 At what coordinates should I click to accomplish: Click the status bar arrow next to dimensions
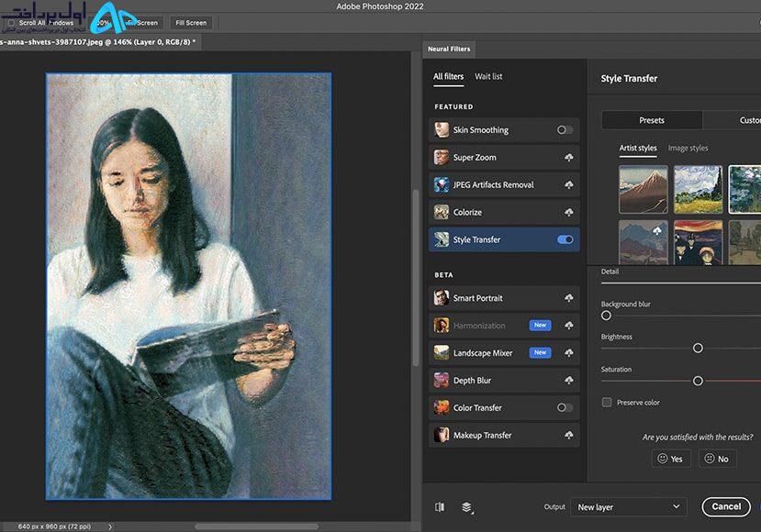[110, 526]
